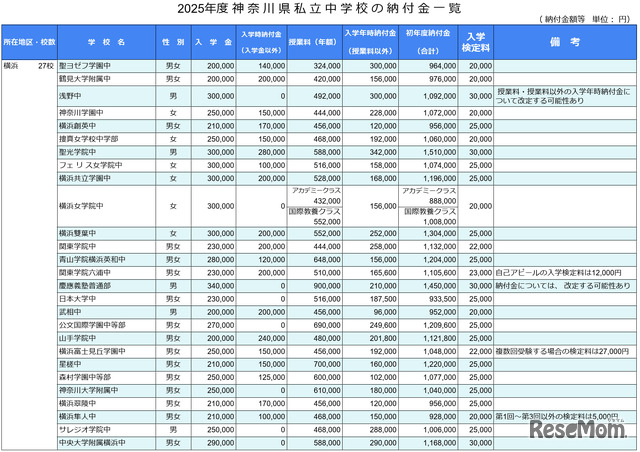Image resolution: width=640 pixels, height=452 pixels.
Task: Click the first-year total 964,000
Action: click(x=442, y=66)
